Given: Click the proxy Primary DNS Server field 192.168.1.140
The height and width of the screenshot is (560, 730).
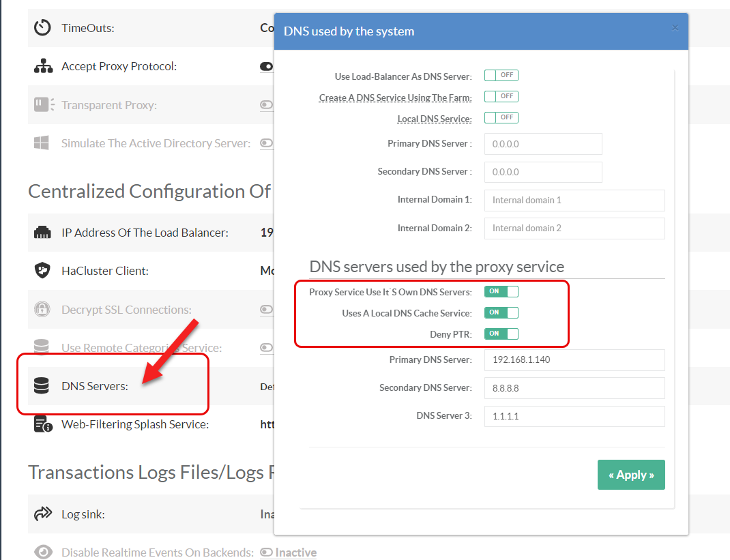Looking at the screenshot, I should pyautogui.click(x=574, y=359).
